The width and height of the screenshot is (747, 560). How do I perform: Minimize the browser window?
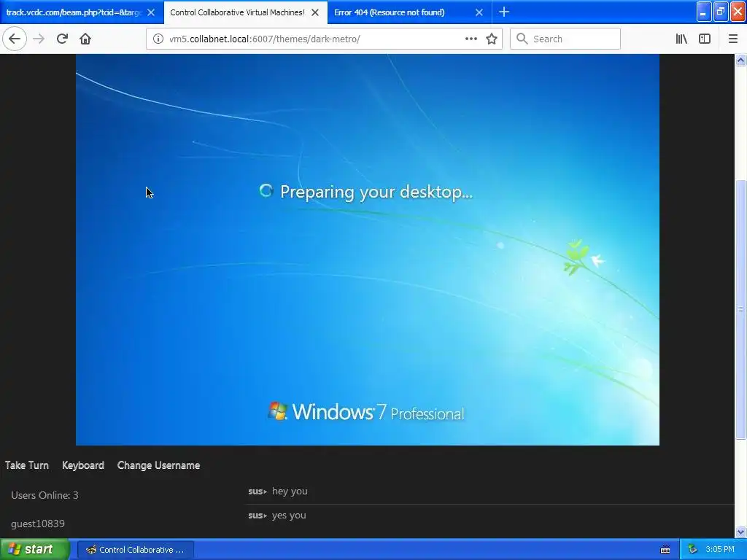[704, 12]
